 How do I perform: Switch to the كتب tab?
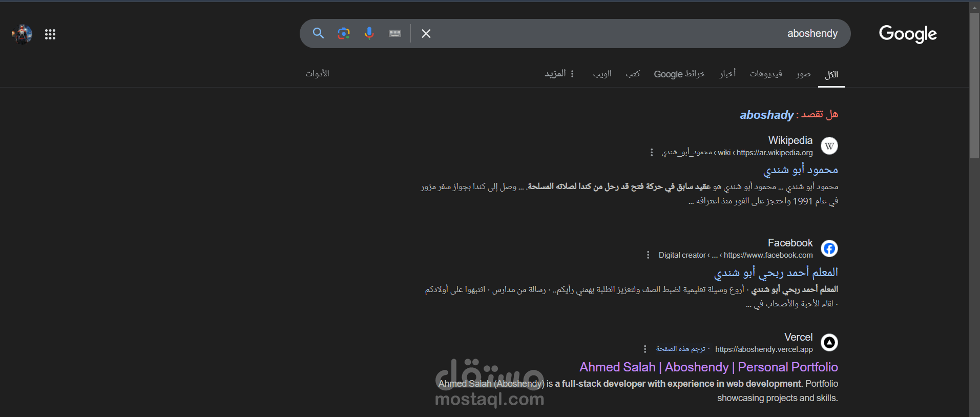point(633,74)
